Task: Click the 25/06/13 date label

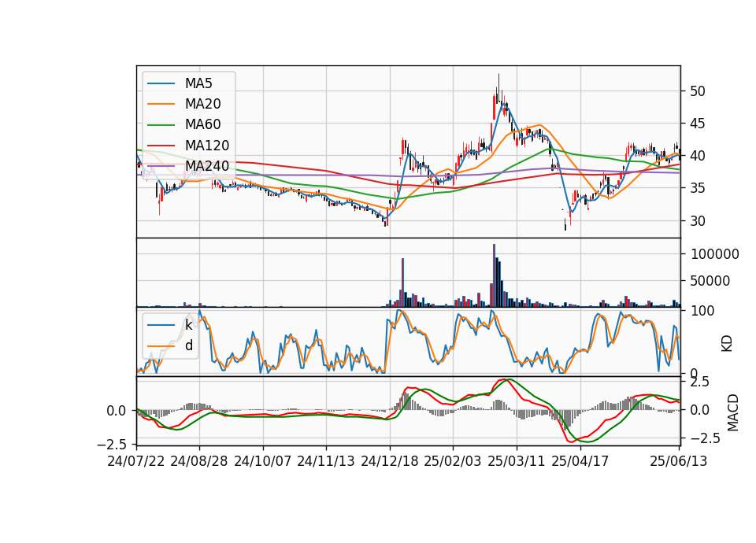Action: coord(679,461)
